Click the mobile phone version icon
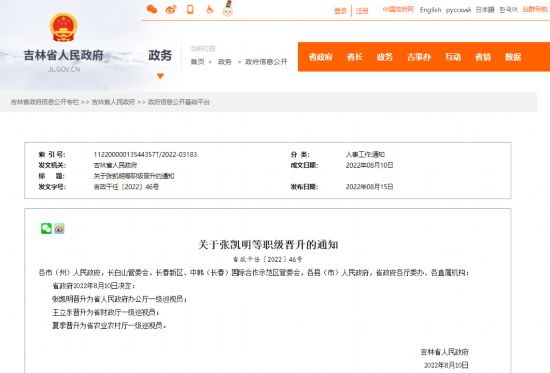This screenshot has width=550, height=373. 190,9
